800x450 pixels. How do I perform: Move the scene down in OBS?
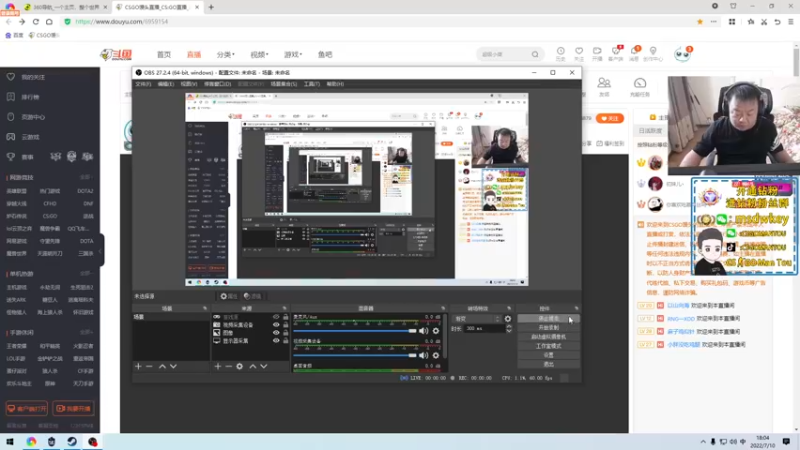coord(173,366)
